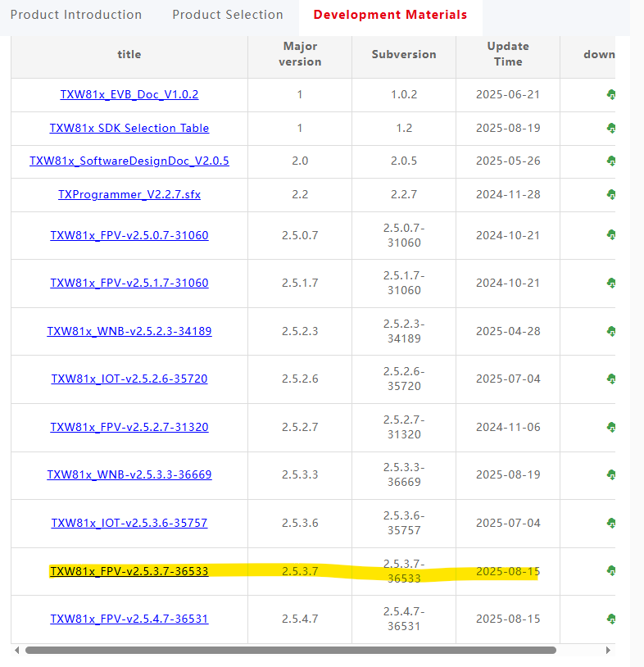The image size is (644, 667).
Task: Download FPV-v2.5.0.7-31060 using green icon
Action: (611, 235)
